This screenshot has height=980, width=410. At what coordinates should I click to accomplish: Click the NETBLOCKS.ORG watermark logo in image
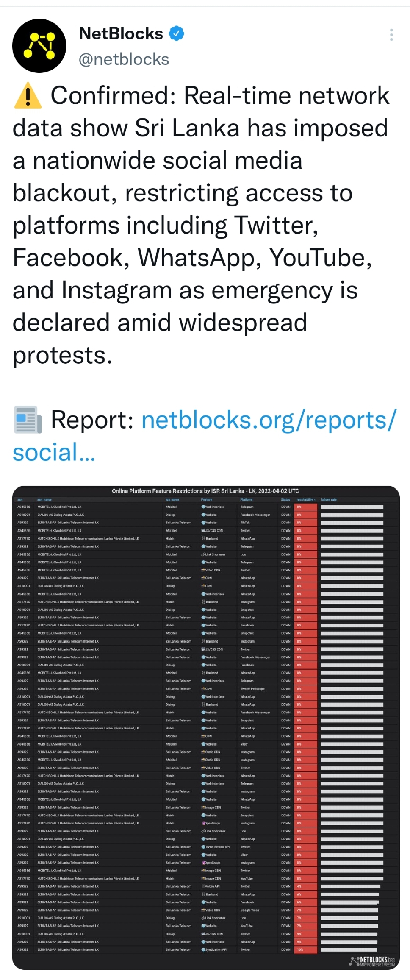click(x=372, y=961)
